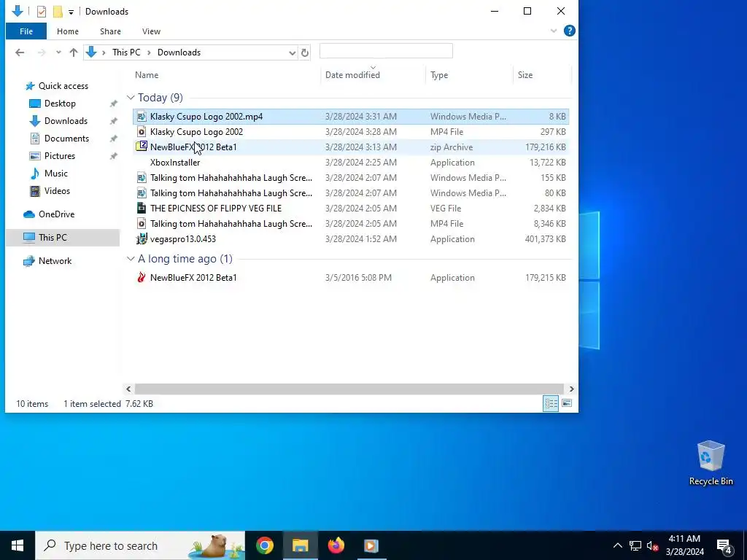Open Desktop in the navigation pane
Viewport: 747px width, 560px height.
click(60, 104)
